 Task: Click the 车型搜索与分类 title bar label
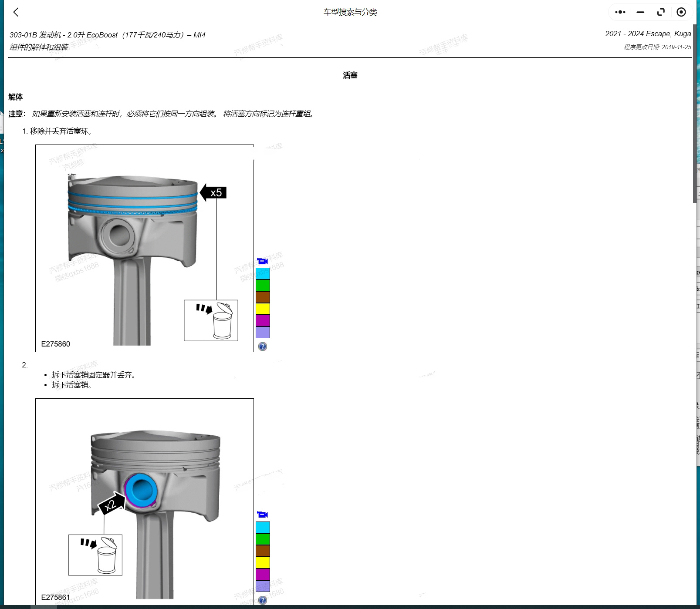349,12
